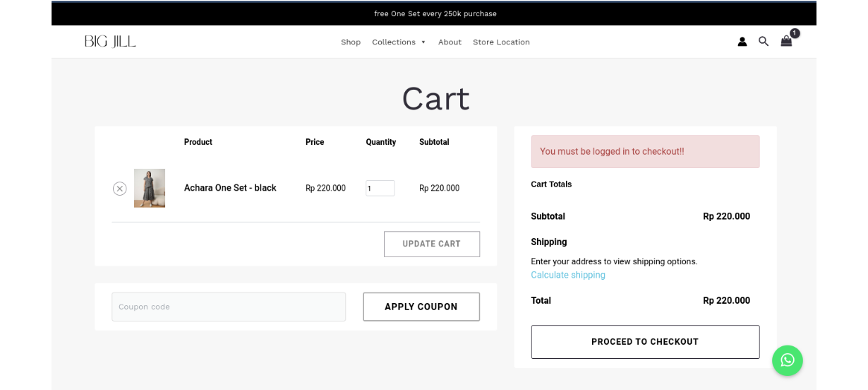868x390 pixels.
Task: Navigate to the About page
Action: [450, 42]
